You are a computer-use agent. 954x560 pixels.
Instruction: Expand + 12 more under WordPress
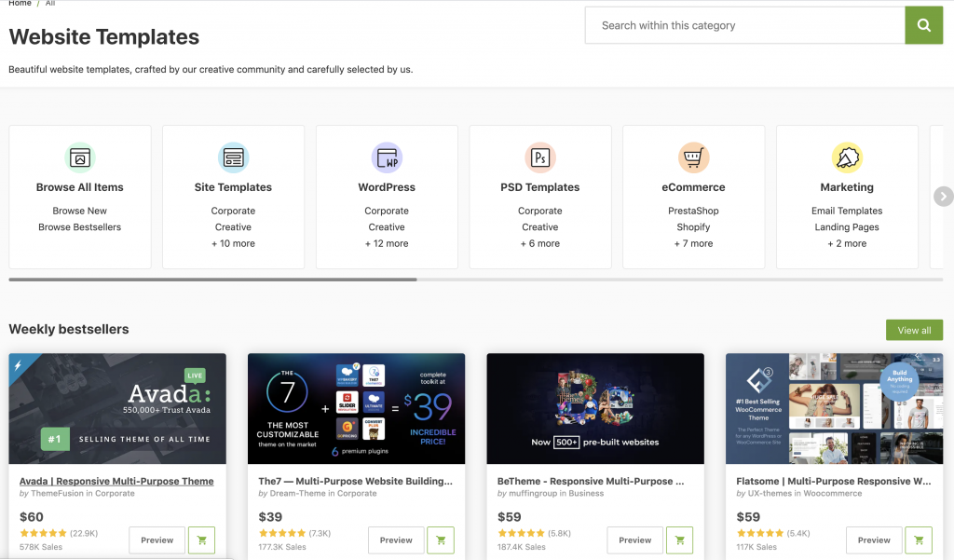point(387,243)
